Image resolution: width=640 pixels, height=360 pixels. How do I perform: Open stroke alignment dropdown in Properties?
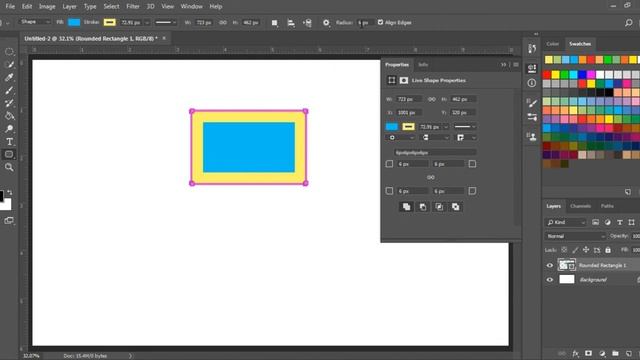400,138
